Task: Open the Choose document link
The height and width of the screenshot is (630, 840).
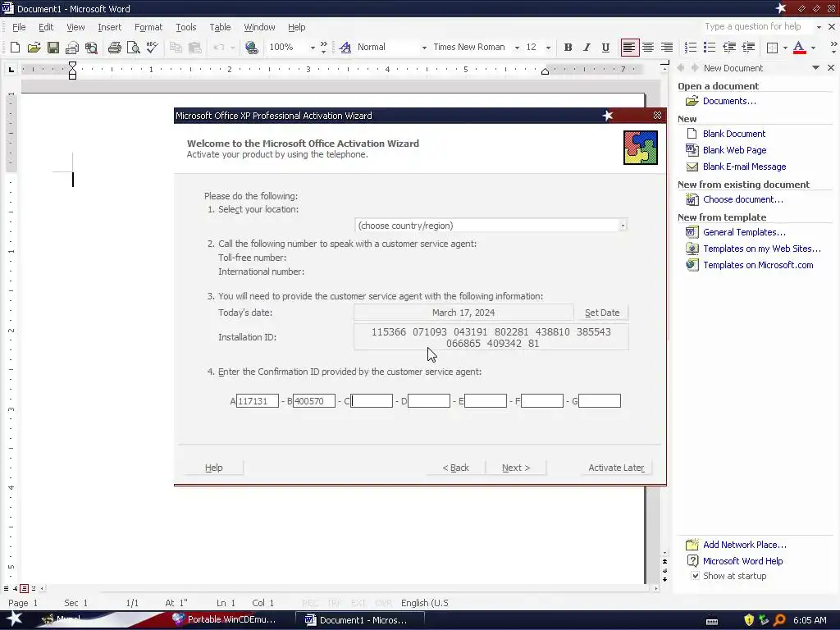Action: pos(742,199)
